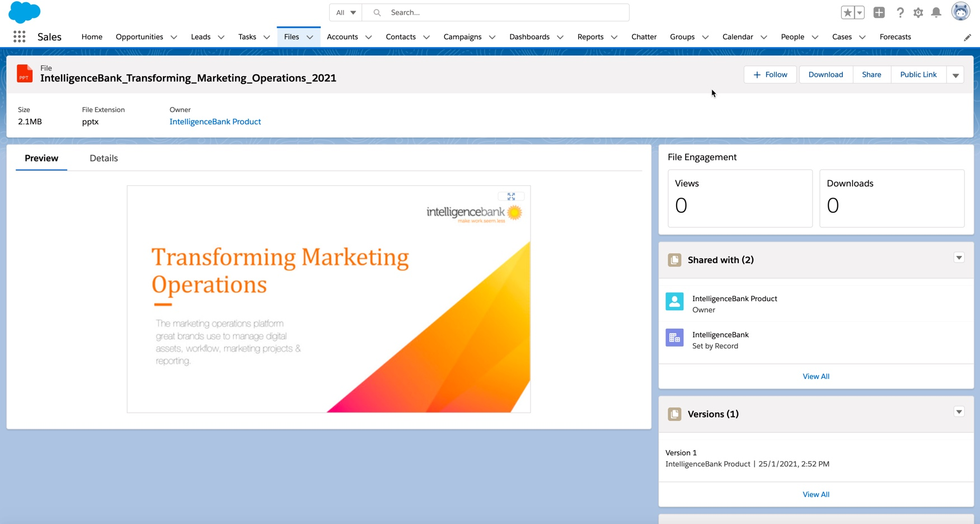This screenshot has width=980, height=524.
Task: Click the Download button
Action: (826, 74)
